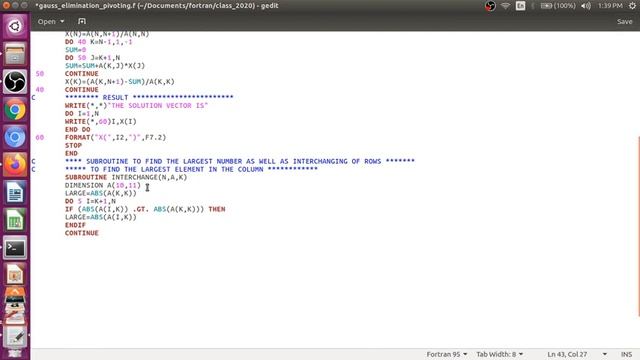The height and width of the screenshot is (360, 640).
Task: Click the DO 50 J=K+1,N line
Action: [92, 58]
